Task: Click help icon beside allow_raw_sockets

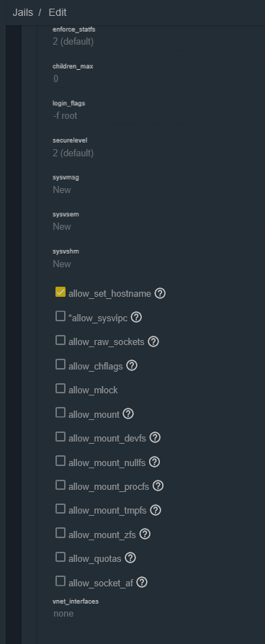Action: tap(153, 341)
